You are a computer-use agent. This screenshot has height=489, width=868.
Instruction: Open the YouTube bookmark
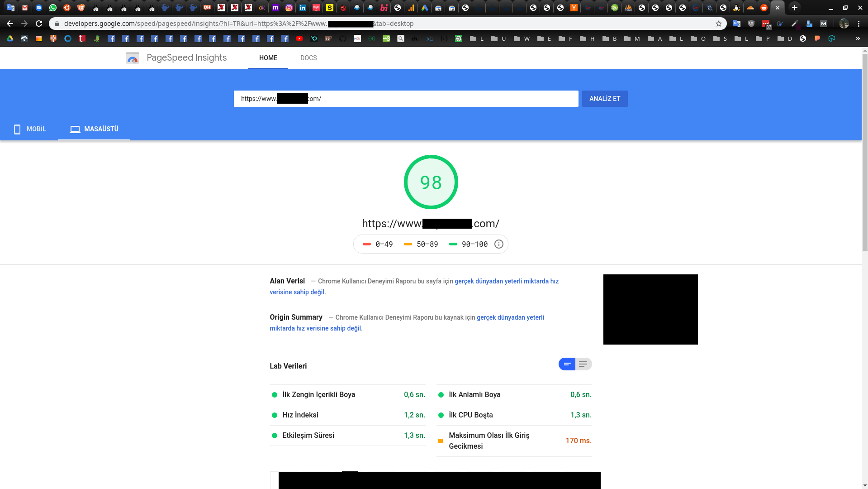click(299, 39)
